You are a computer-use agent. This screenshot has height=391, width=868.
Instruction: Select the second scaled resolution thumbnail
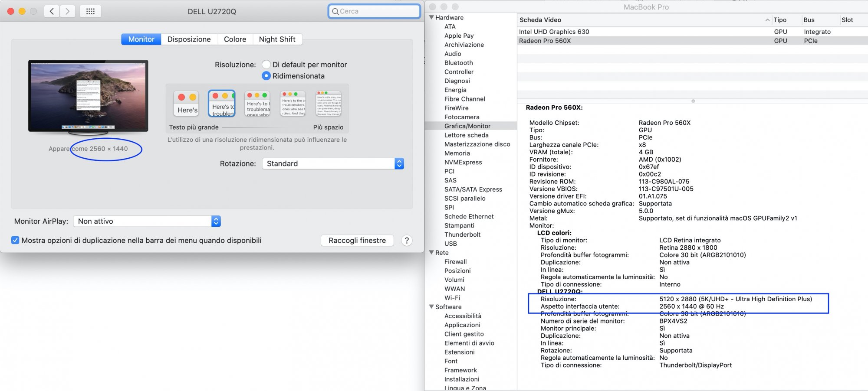pos(222,104)
